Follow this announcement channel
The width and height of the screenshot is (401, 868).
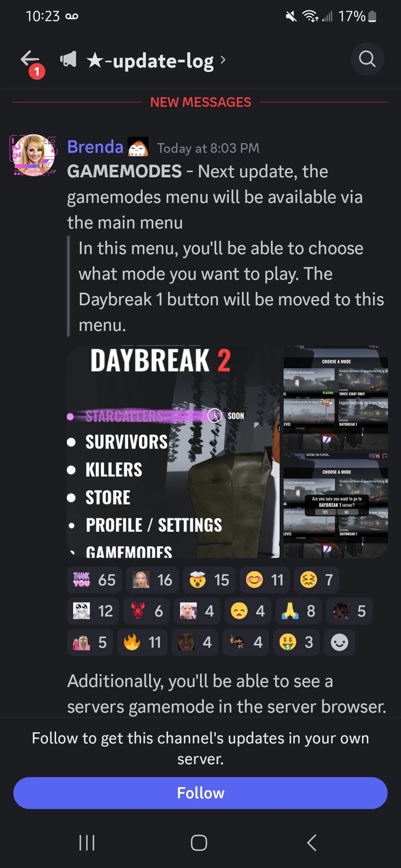pyautogui.click(x=200, y=793)
